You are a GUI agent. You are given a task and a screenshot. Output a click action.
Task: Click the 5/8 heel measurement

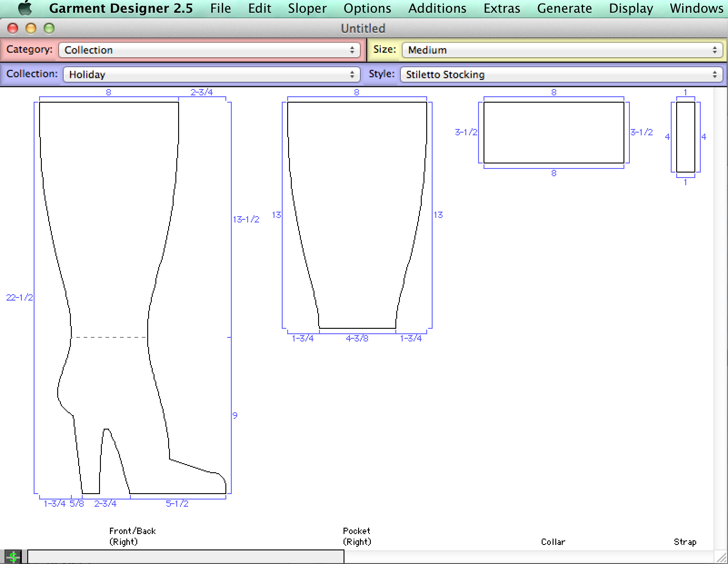pyautogui.click(x=77, y=504)
